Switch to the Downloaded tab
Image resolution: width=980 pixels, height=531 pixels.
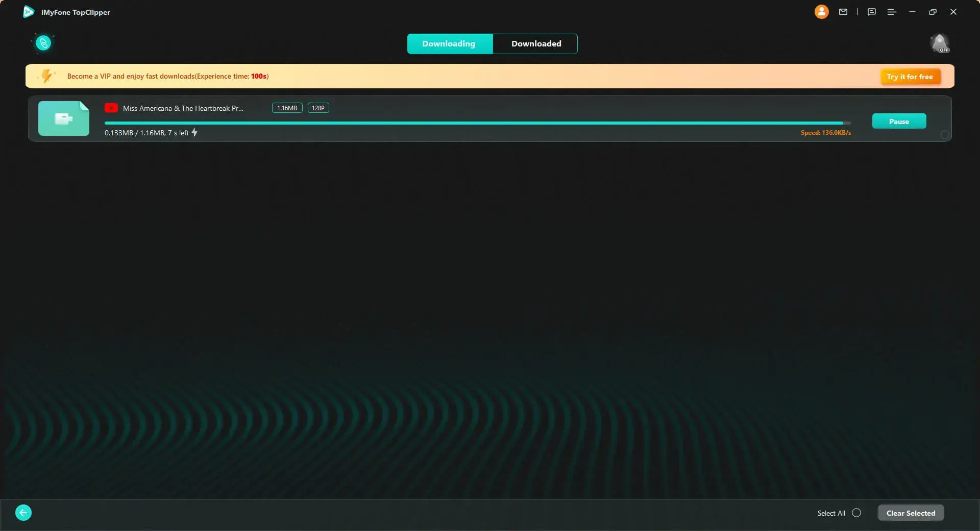pyautogui.click(x=536, y=44)
